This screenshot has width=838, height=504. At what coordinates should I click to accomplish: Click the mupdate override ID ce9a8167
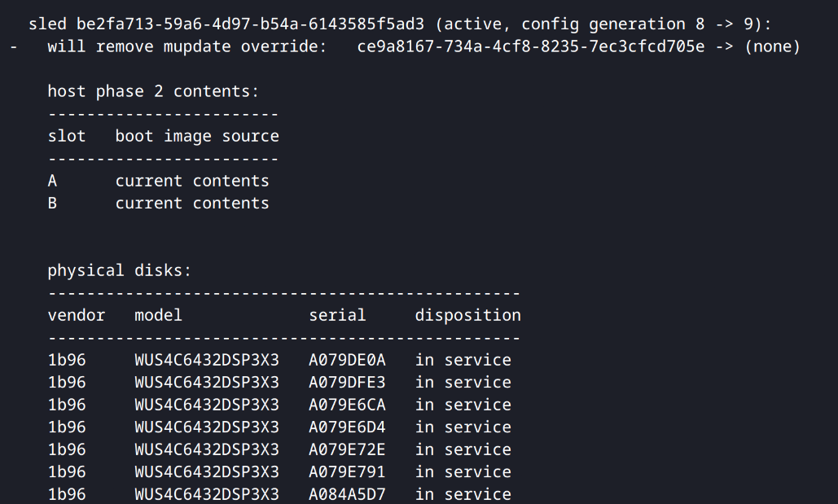tap(531, 46)
